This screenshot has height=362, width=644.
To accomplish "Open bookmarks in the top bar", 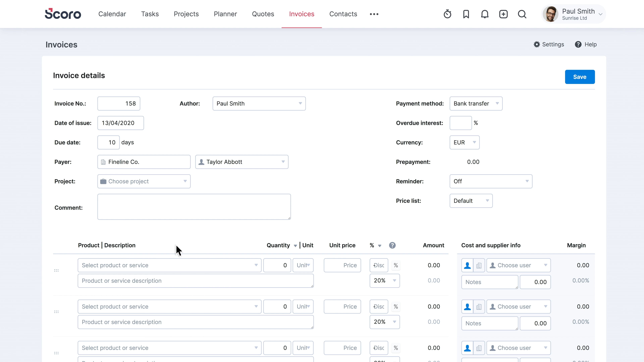I will coord(466,14).
